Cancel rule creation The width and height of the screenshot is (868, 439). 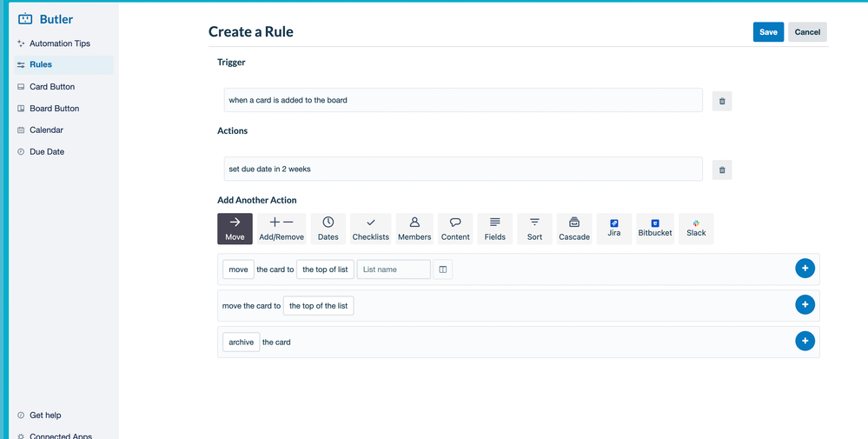click(807, 32)
